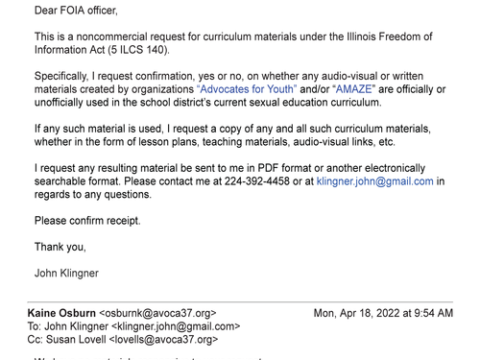
Task: Click the John Klingner signature
Action: (x=67, y=273)
